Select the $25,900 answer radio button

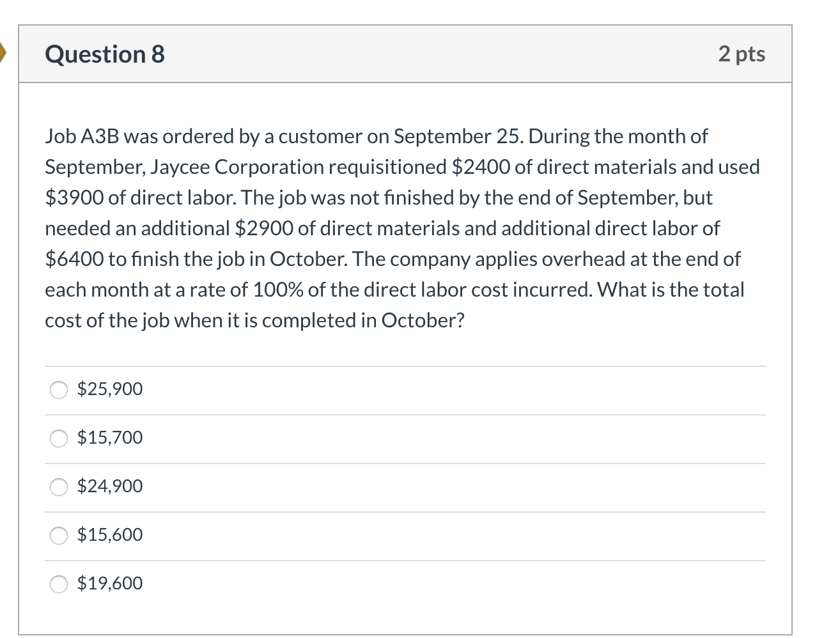coord(58,389)
